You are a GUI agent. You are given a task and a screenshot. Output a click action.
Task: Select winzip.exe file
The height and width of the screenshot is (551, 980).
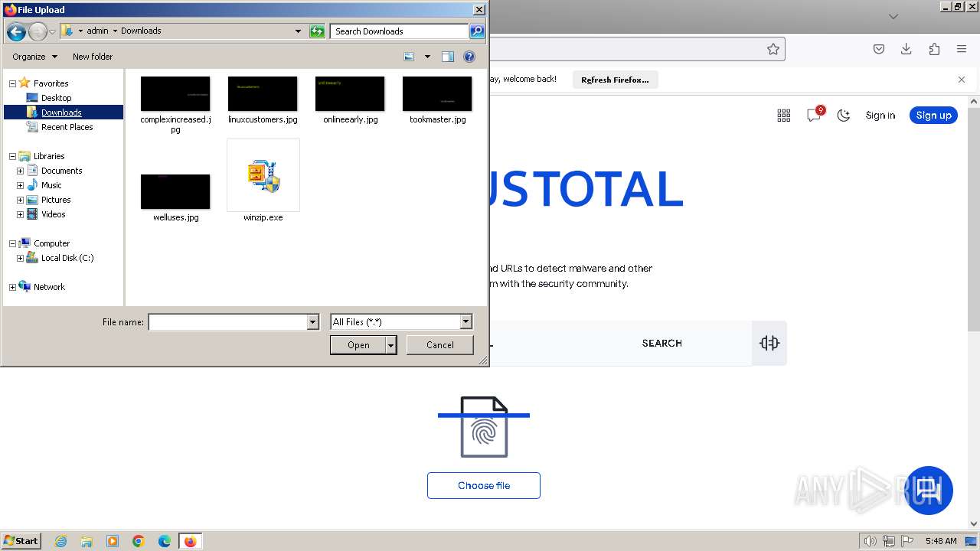(263, 181)
